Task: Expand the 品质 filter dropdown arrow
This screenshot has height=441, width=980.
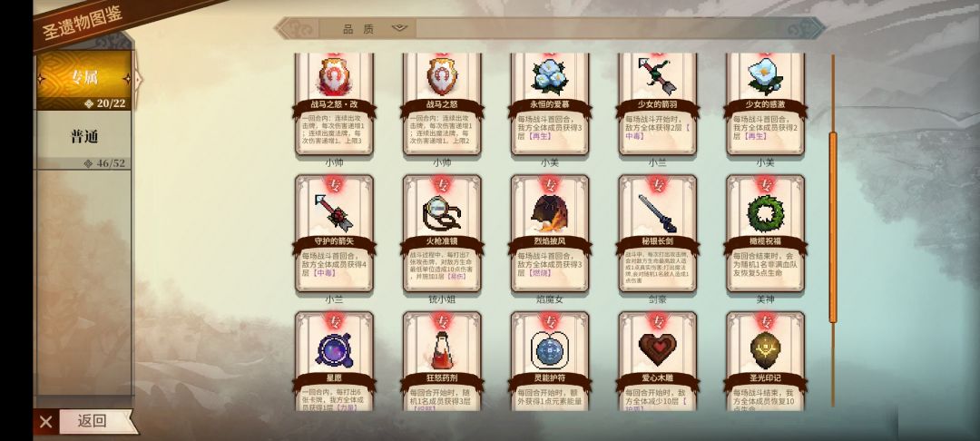Action: coord(399,28)
